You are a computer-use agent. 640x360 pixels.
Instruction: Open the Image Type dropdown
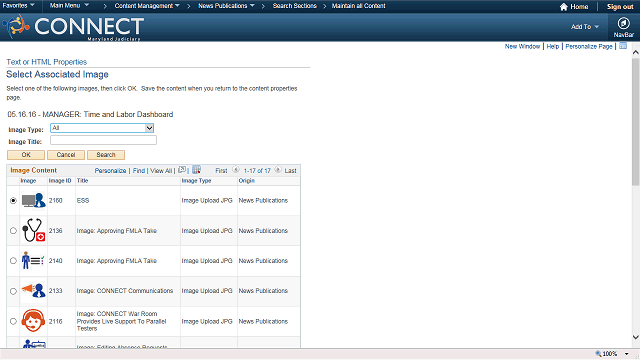[x=102, y=128]
